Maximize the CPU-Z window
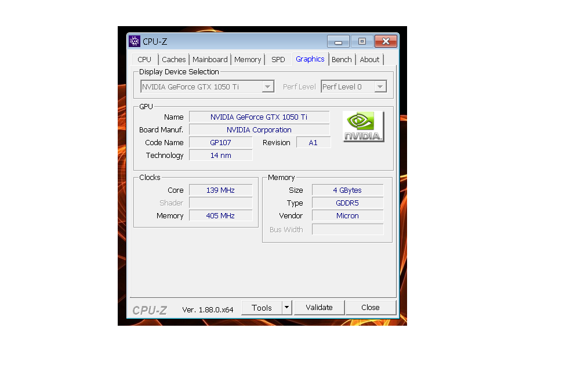 (362, 41)
